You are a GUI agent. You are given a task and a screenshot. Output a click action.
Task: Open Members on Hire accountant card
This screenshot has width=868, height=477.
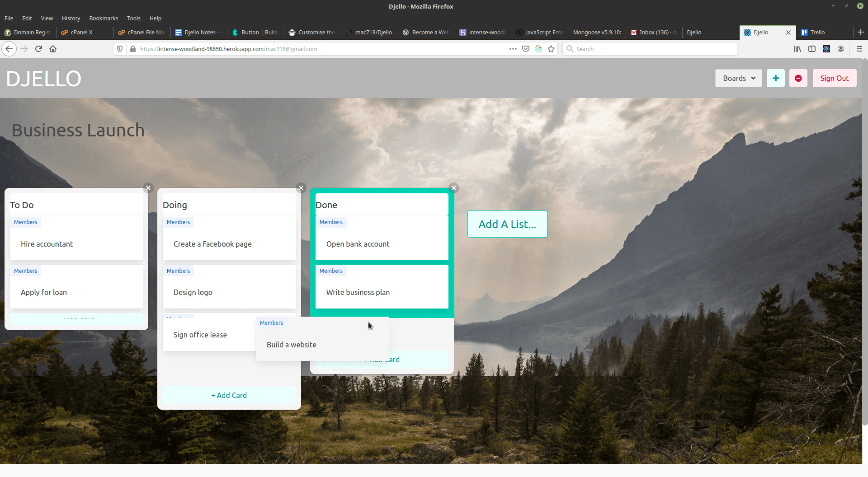pos(26,222)
